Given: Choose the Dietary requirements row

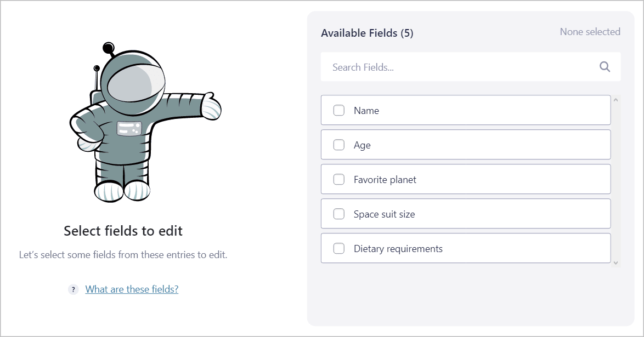Looking at the screenshot, I should point(466,248).
